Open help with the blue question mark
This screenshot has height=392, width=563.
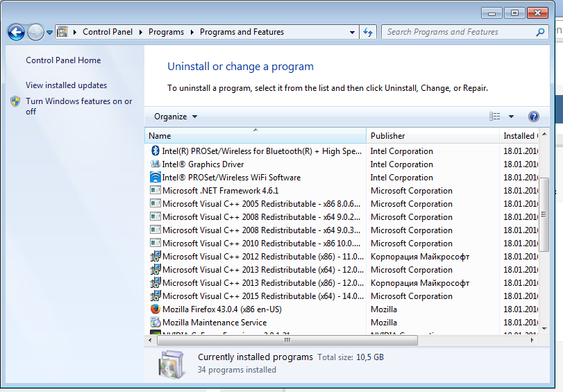pos(533,117)
